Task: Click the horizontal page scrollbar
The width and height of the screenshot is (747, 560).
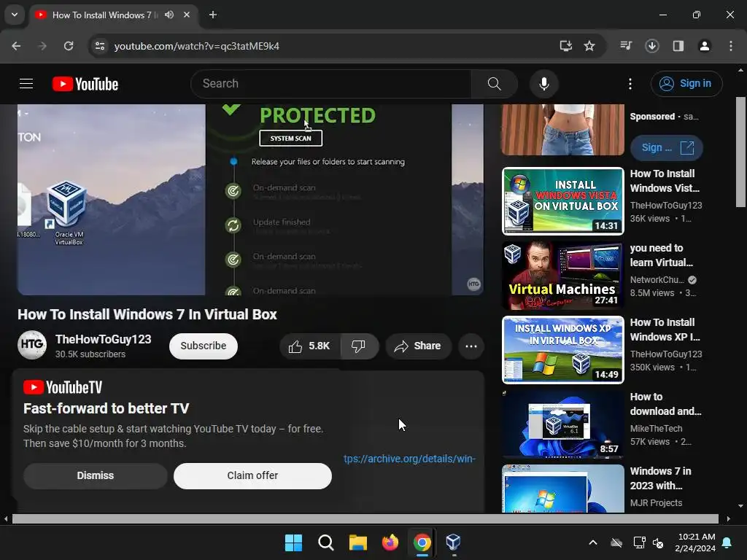Action: tap(365, 518)
